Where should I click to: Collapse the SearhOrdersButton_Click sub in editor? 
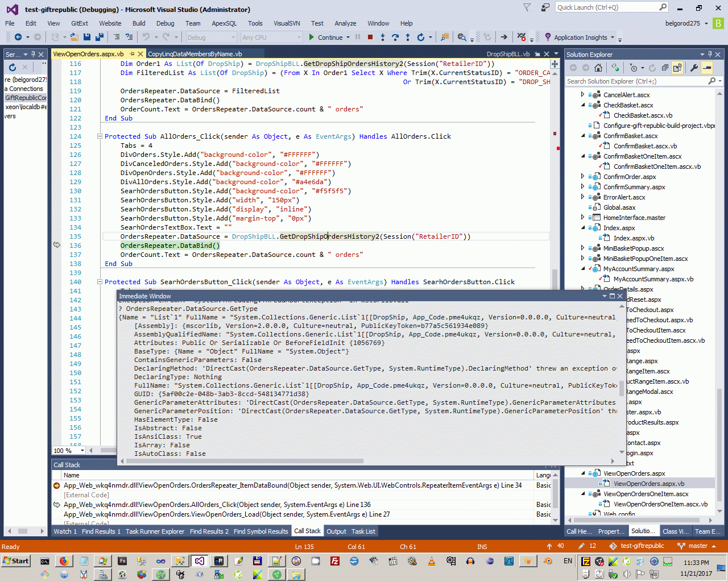[100, 282]
